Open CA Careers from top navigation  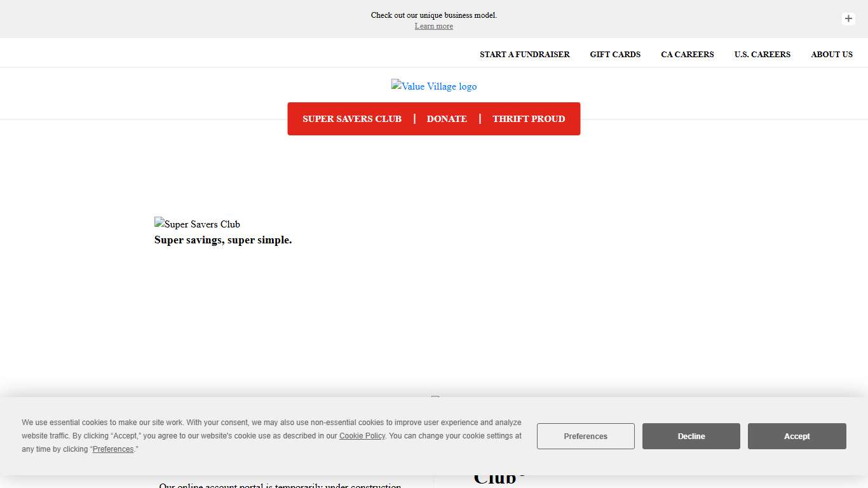pos(687,55)
